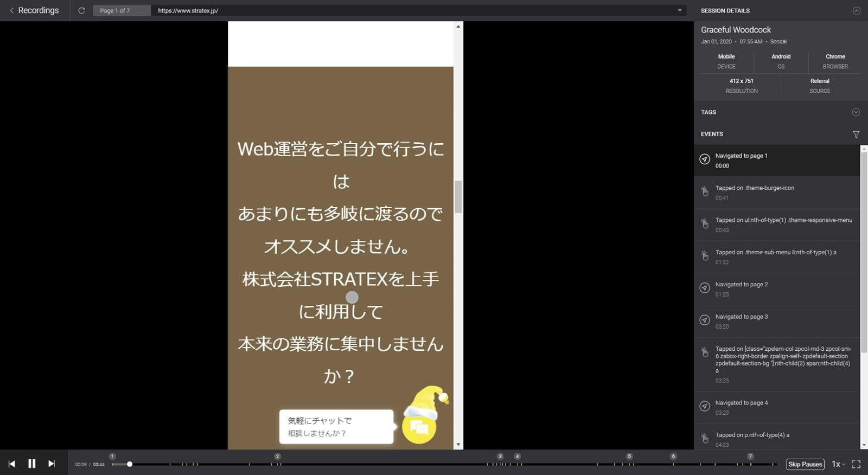Select Page 1 of 7 indicator

tap(122, 10)
